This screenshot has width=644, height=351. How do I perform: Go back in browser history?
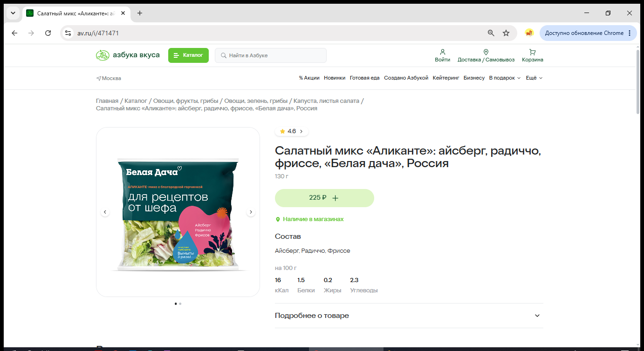[x=14, y=33]
